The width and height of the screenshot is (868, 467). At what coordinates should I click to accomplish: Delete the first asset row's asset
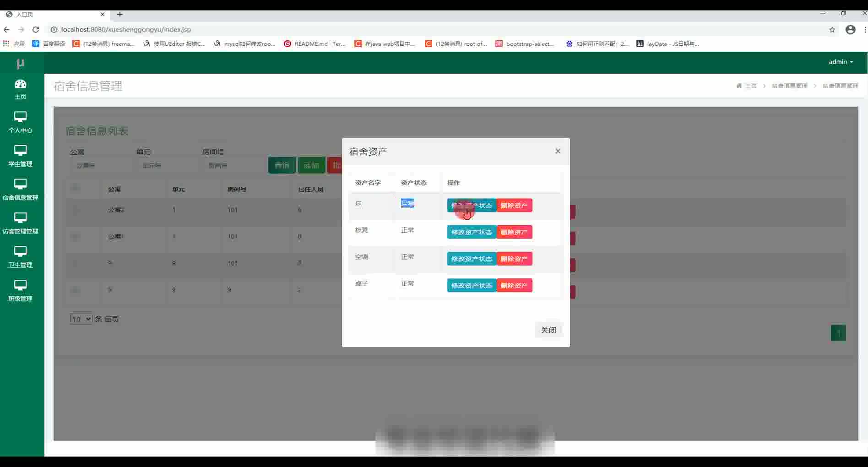click(514, 205)
